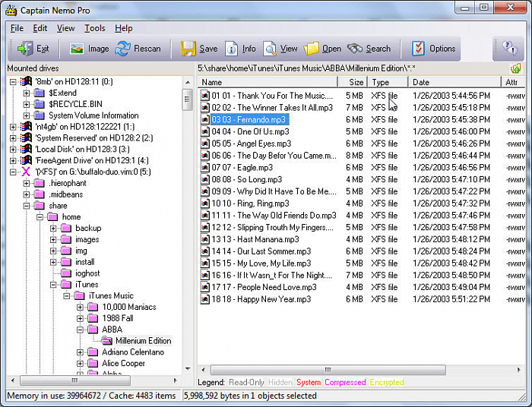Click the file list horizontal scrollbar thumb
The width and height of the screenshot is (532, 407).
click(328, 370)
